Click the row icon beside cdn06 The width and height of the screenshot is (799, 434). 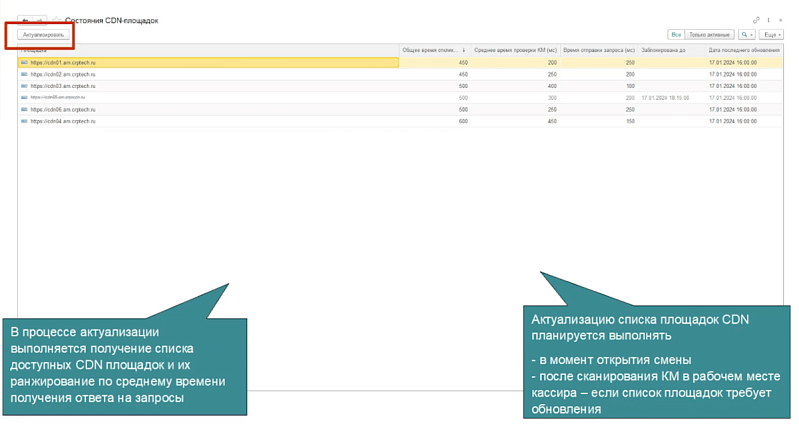(x=24, y=110)
